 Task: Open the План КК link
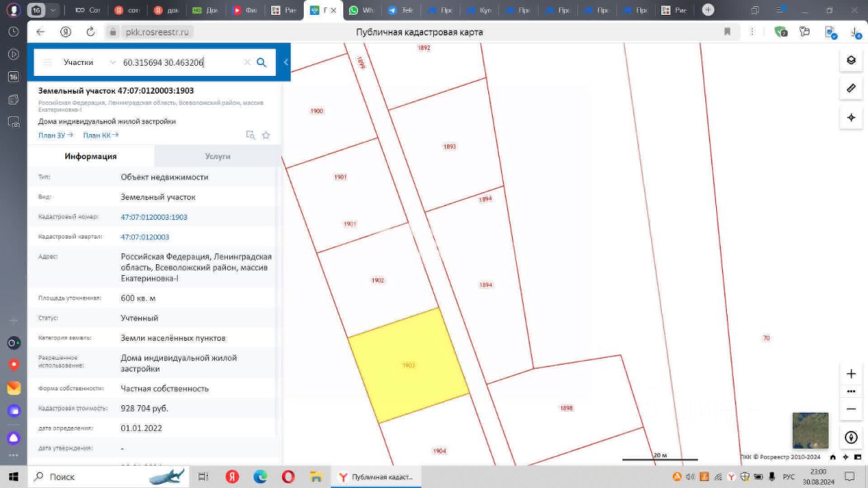coord(100,136)
